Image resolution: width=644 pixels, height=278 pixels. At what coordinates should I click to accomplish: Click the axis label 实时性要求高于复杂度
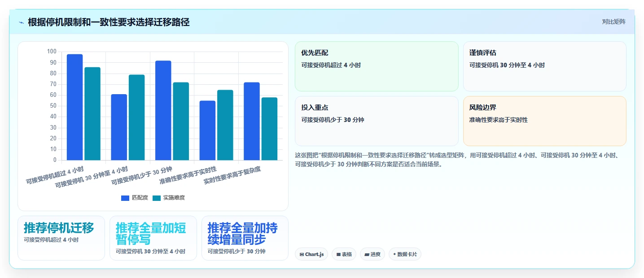[232, 175]
